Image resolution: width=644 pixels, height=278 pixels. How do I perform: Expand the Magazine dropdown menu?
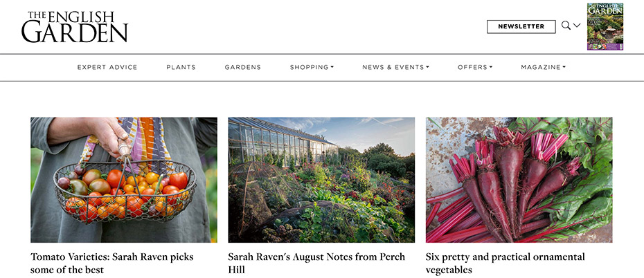click(543, 67)
